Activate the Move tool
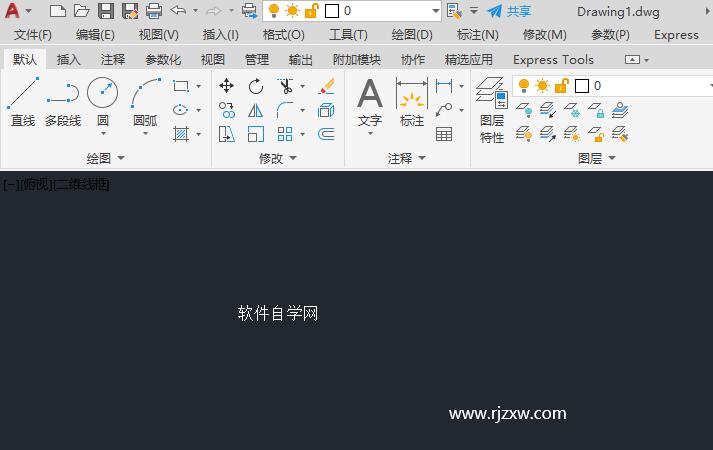The image size is (713, 450). coord(226,85)
